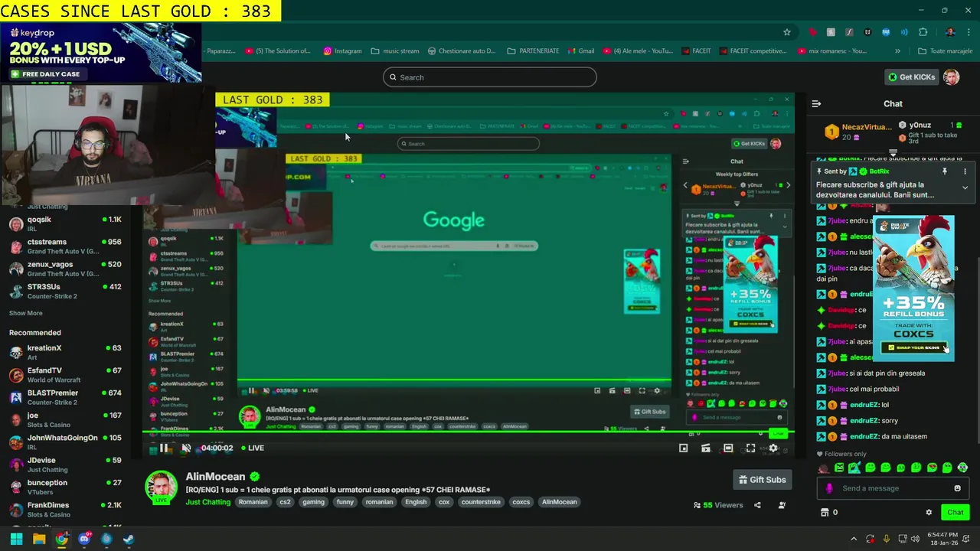Open mini player mode icon

tap(684, 448)
